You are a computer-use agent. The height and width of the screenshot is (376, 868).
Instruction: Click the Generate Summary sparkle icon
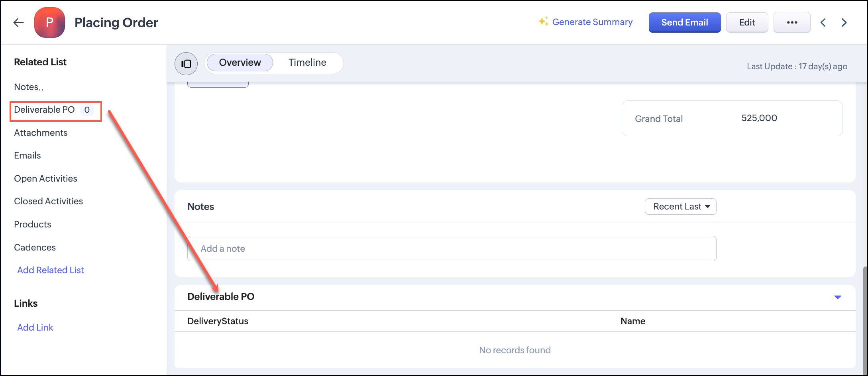pos(543,22)
